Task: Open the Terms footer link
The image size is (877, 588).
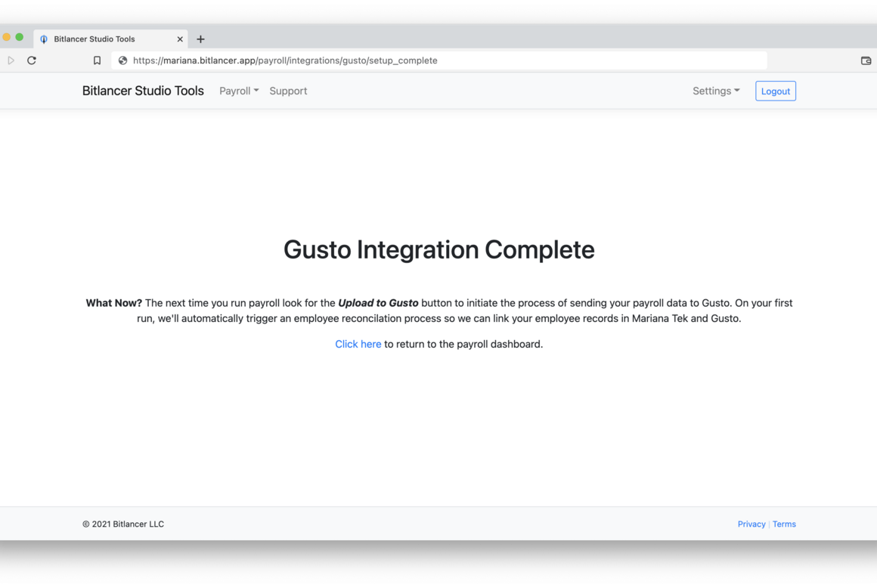Action: pyautogui.click(x=784, y=524)
